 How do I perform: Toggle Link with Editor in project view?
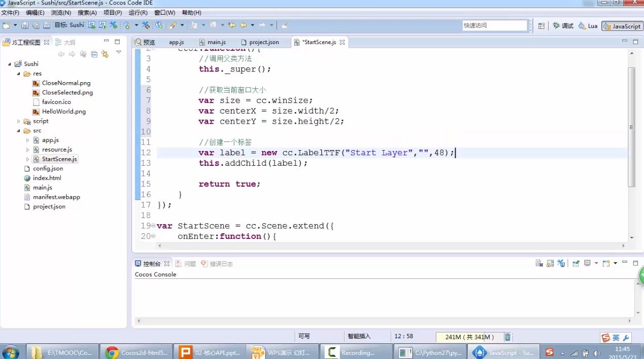click(105, 54)
